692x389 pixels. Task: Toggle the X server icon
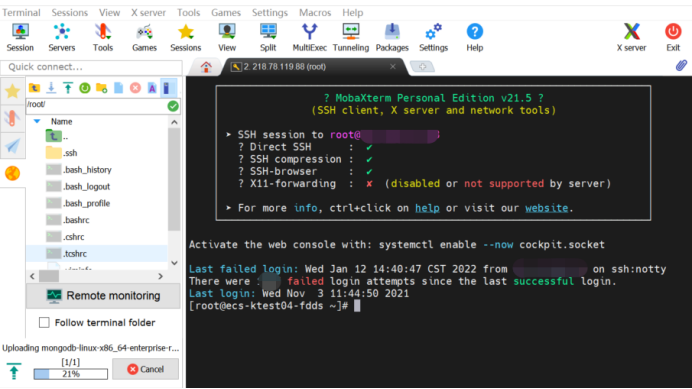point(631,38)
